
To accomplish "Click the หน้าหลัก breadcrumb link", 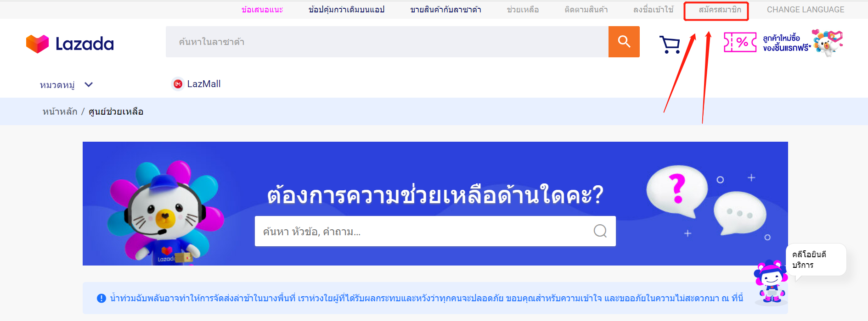I will tap(60, 112).
